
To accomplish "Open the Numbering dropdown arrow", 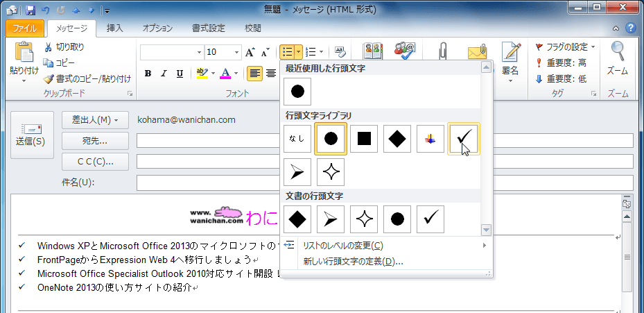I will (321, 52).
